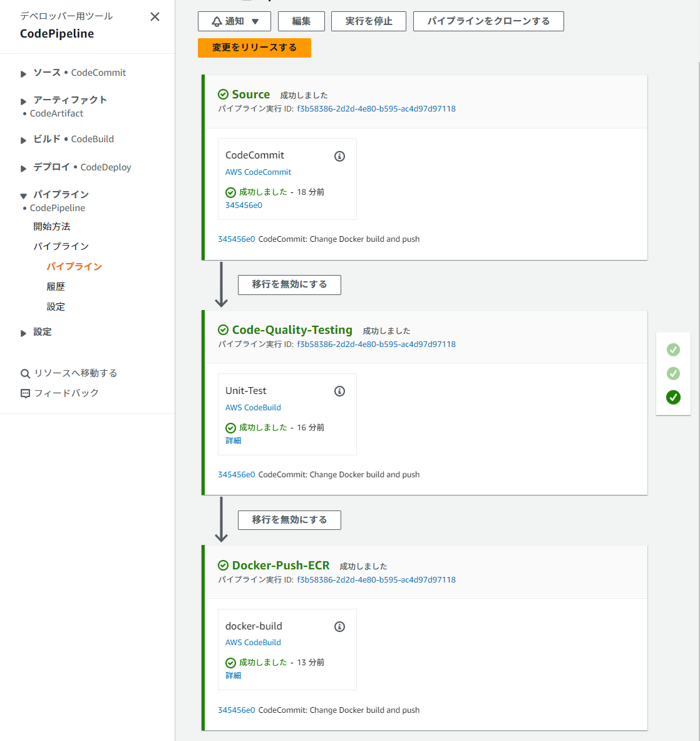Disable transition after the Source stage
The image size is (700, 741).
click(x=289, y=284)
